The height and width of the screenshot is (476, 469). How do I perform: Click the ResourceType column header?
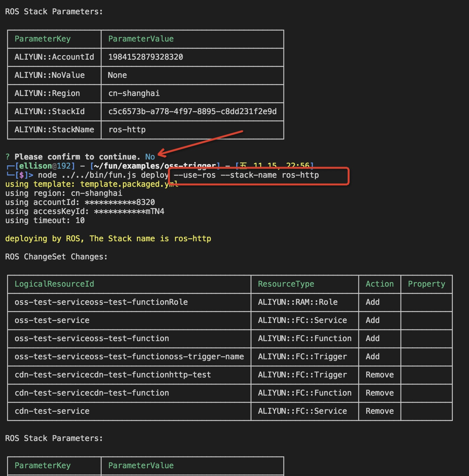pos(286,284)
